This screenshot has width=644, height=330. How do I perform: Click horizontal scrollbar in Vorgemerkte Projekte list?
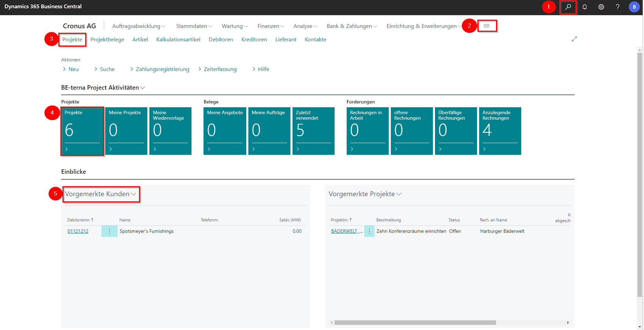coord(415,323)
